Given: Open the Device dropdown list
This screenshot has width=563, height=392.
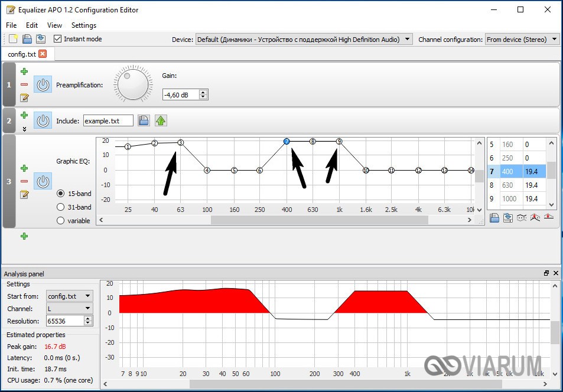Looking at the screenshot, I should pos(304,40).
